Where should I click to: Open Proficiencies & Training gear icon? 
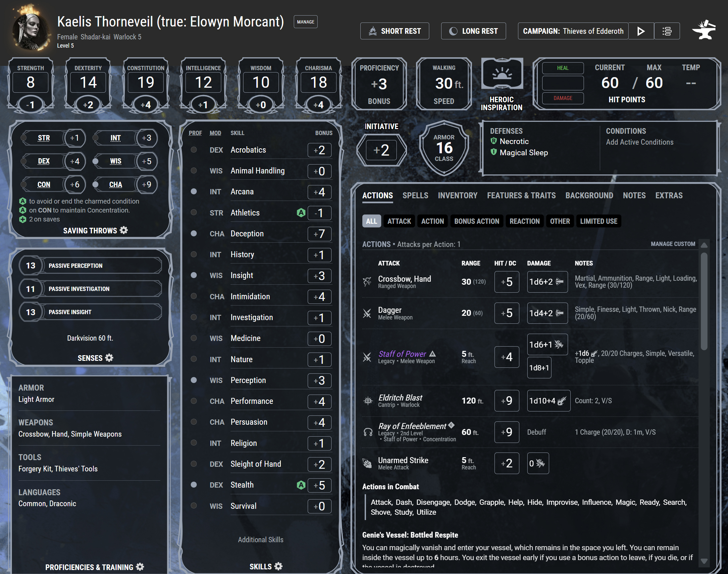tap(140, 567)
